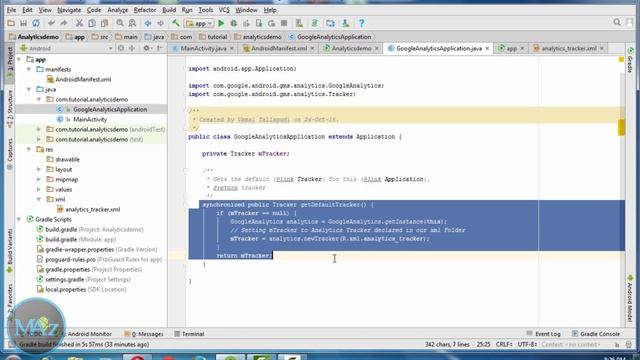Click the Synchronize toolbar icon

[36, 23]
